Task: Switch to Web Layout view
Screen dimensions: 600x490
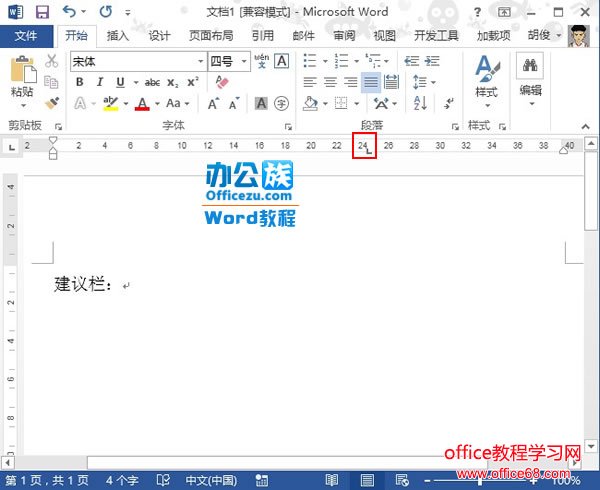Action: point(402,480)
